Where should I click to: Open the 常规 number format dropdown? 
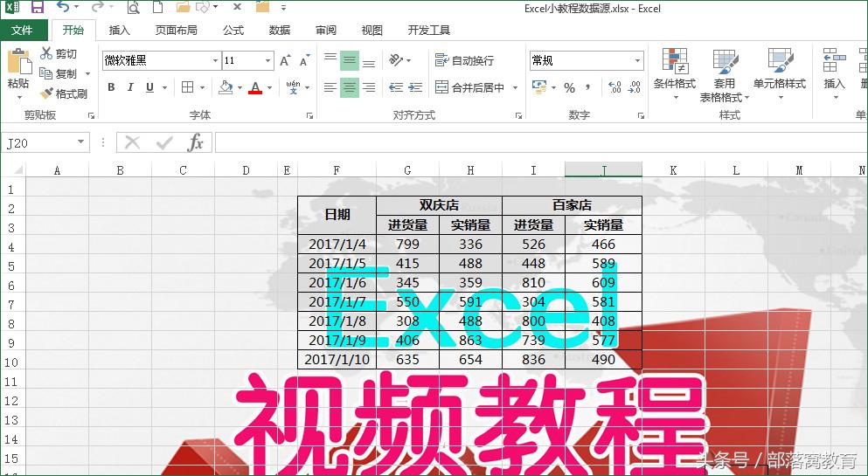(638, 60)
